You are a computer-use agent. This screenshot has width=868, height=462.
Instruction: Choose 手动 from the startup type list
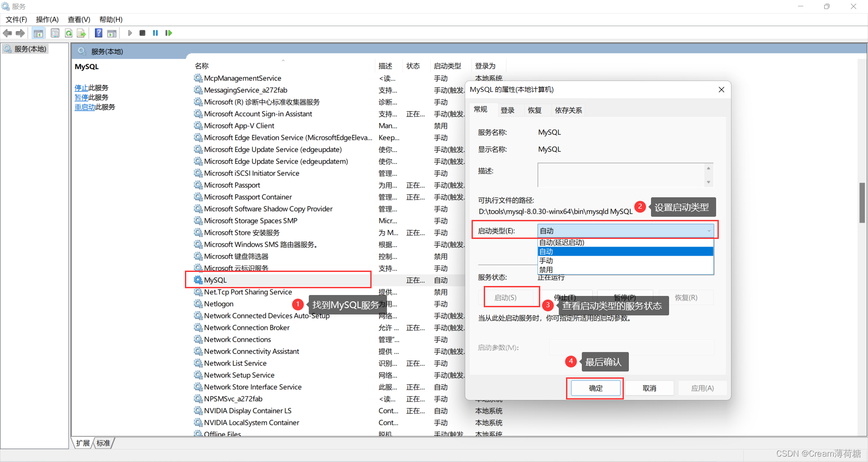tap(626, 261)
